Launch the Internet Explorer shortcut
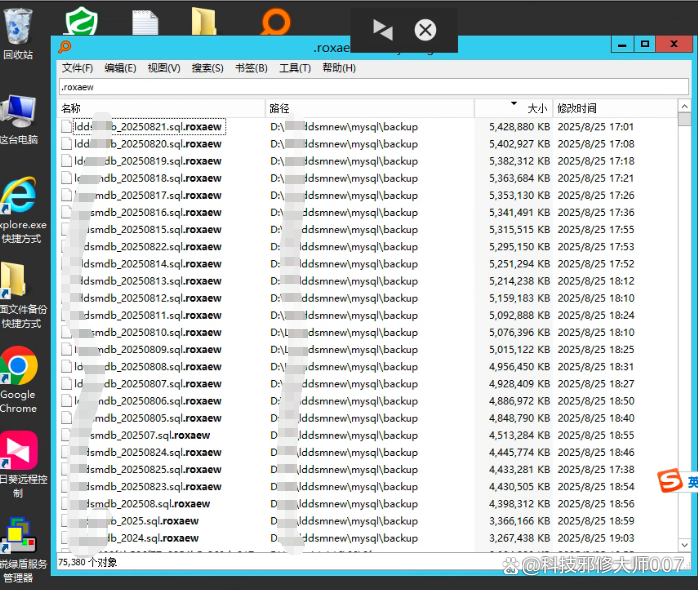The height and width of the screenshot is (590, 698). (18, 198)
